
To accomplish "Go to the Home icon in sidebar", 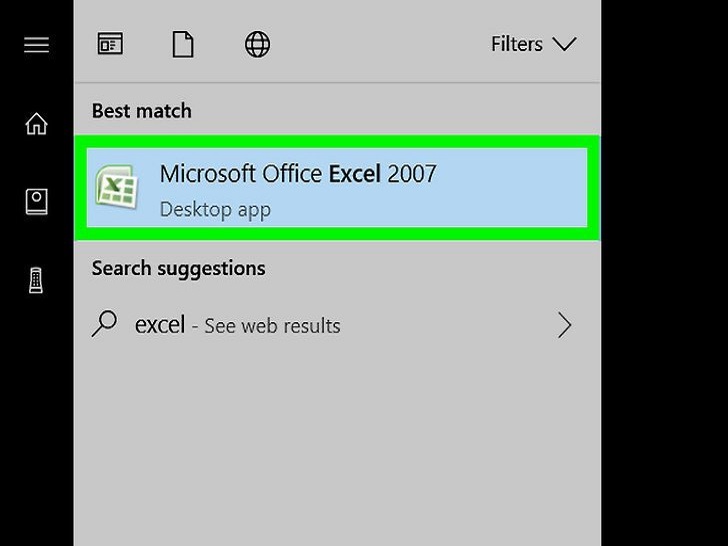I will [37, 124].
